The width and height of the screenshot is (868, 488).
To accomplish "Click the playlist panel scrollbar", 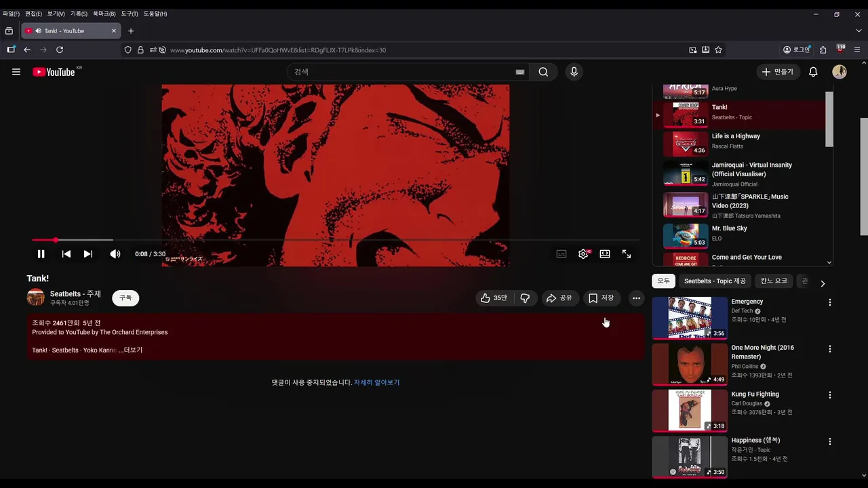I will [829, 119].
